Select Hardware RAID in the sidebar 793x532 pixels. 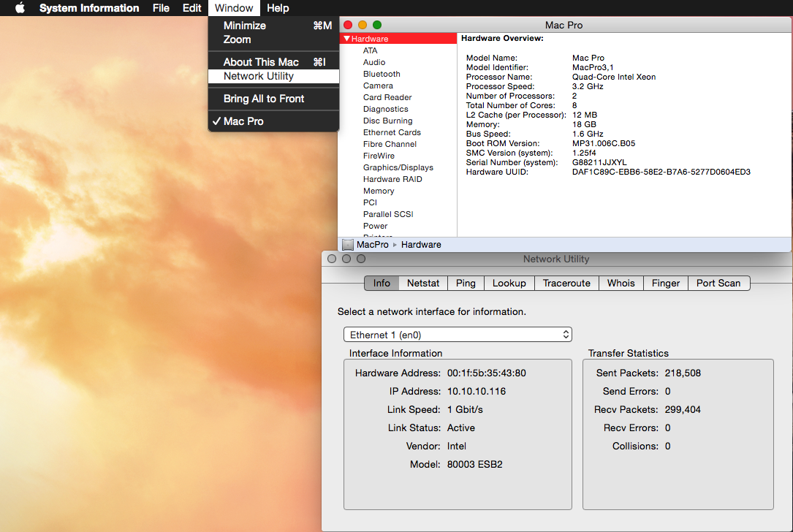392,179
